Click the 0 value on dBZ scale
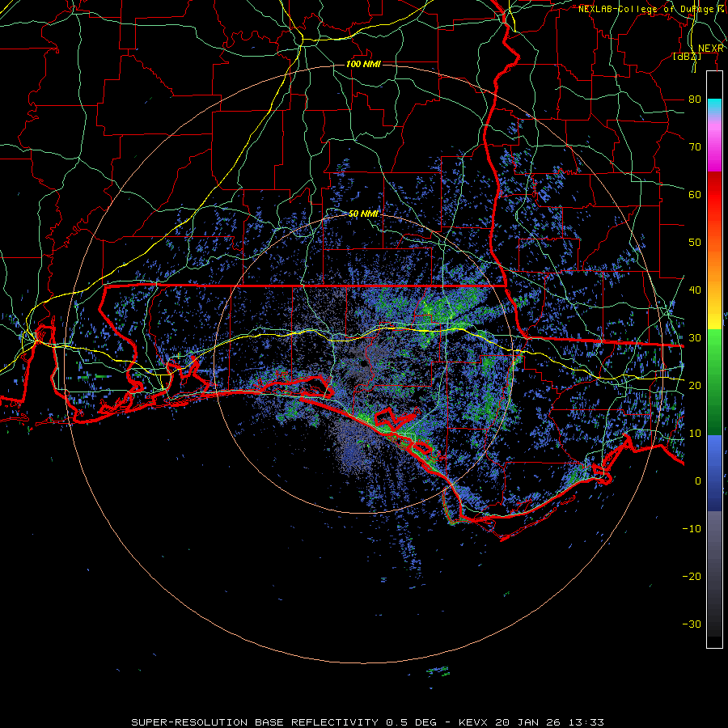The height and width of the screenshot is (728, 728). click(x=698, y=481)
